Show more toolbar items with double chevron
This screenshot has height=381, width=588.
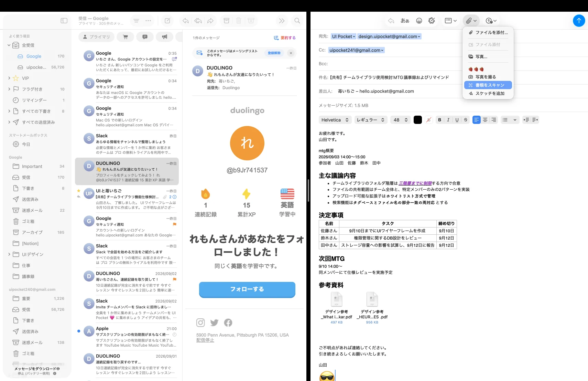pyautogui.click(x=282, y=21)
